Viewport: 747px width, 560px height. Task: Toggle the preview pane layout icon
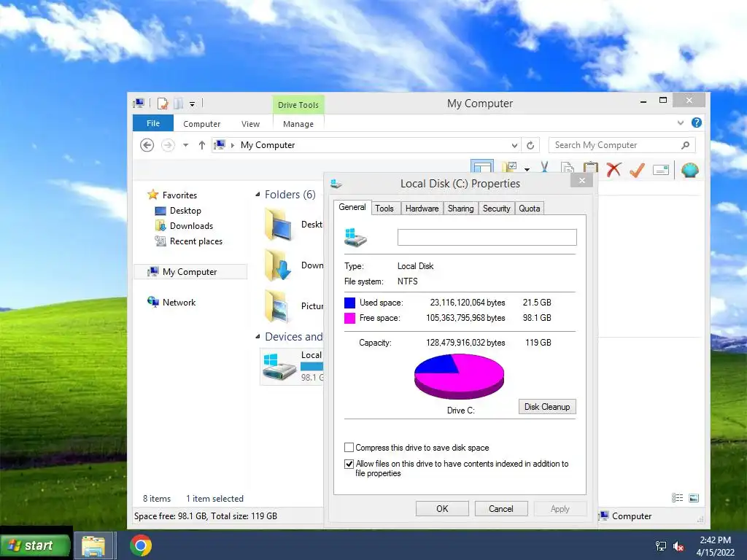[482, 167]
